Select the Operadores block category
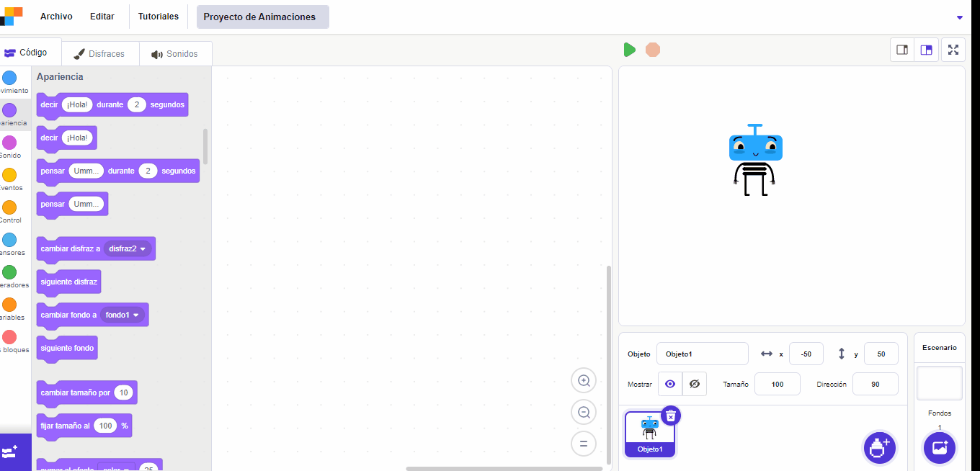Screen dimensions: 980x471 14,277
